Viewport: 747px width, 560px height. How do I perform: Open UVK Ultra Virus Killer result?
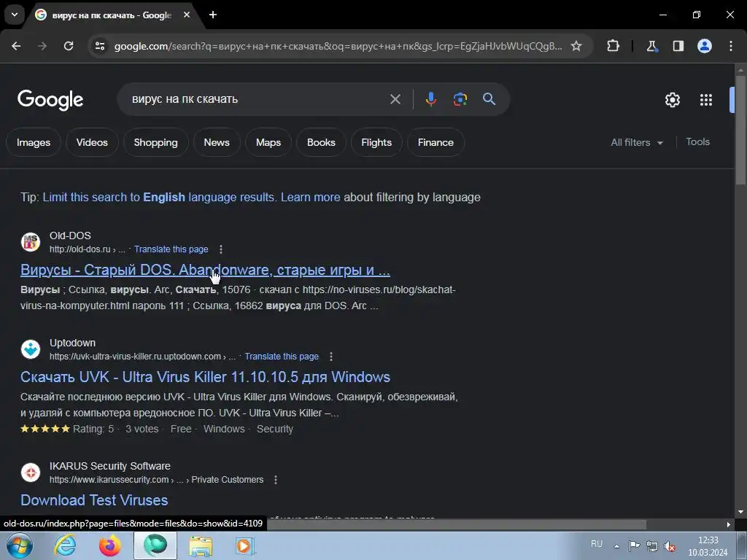[x=205, y=377]
